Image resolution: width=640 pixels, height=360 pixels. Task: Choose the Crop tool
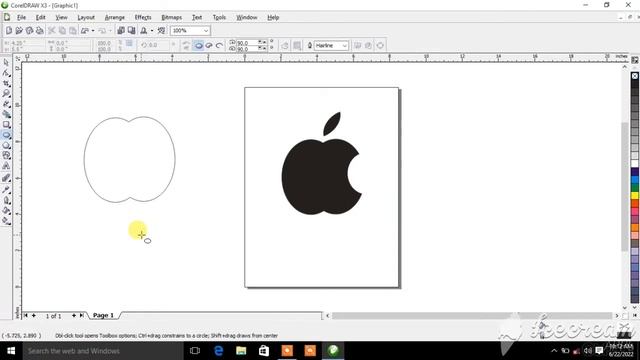(6, 83)
